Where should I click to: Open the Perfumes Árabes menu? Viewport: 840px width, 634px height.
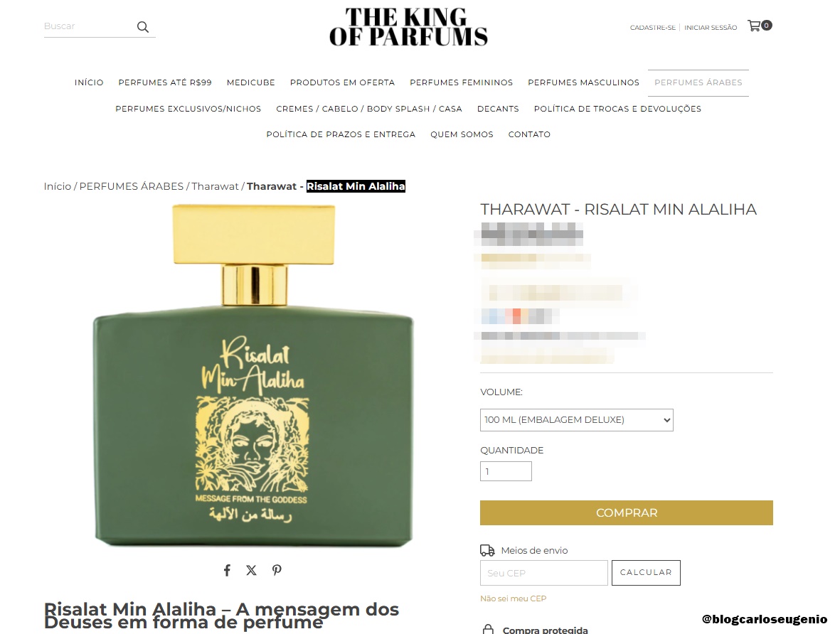coord(698,82)
